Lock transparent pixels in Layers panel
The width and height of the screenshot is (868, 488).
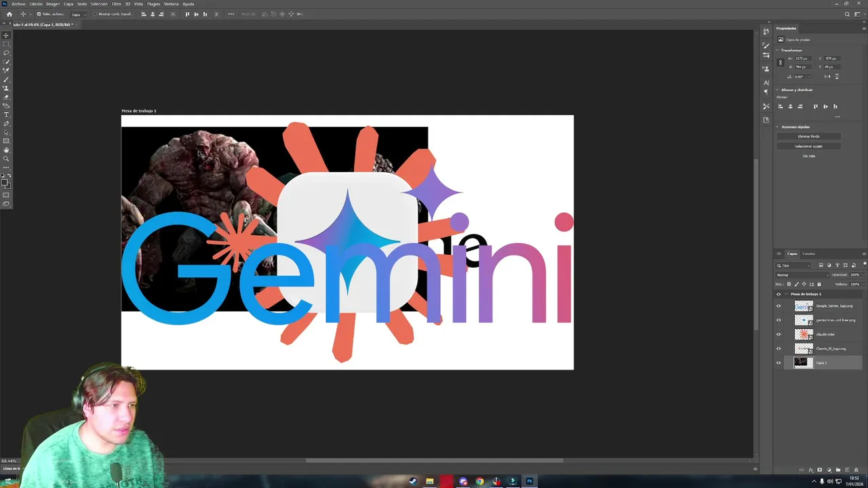coord(789,284)
